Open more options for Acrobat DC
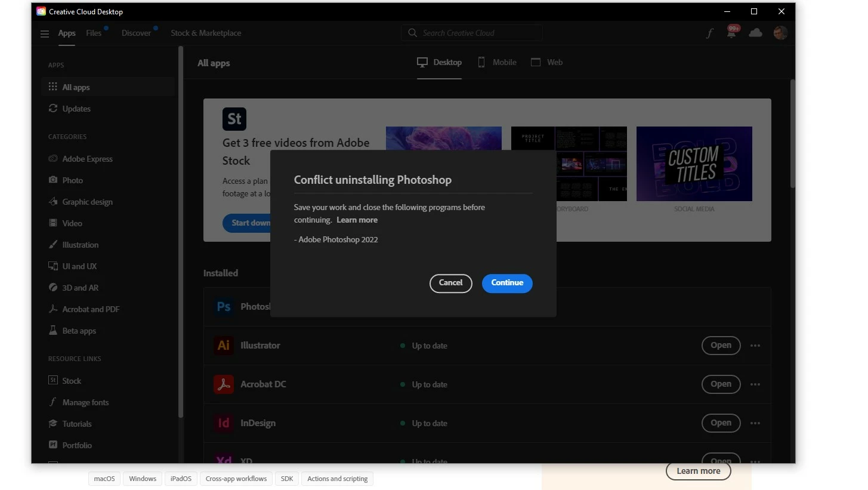This screenshot has height=490, width=868. tap(755, 384)
